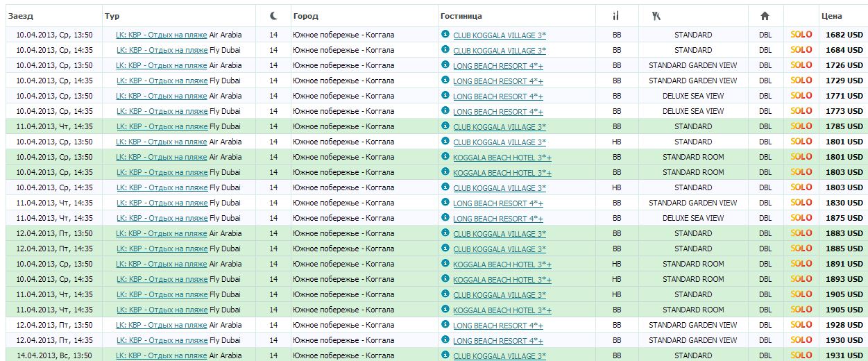Open LONG BEACH RESORT 4*+ link priced 1726 USD
This screenshot has height=361, width=868.
pyautogui.click(x=498, y=66)
